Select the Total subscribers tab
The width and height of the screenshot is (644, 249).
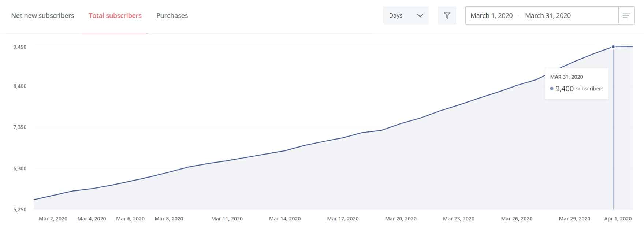[x=115, y=15]
